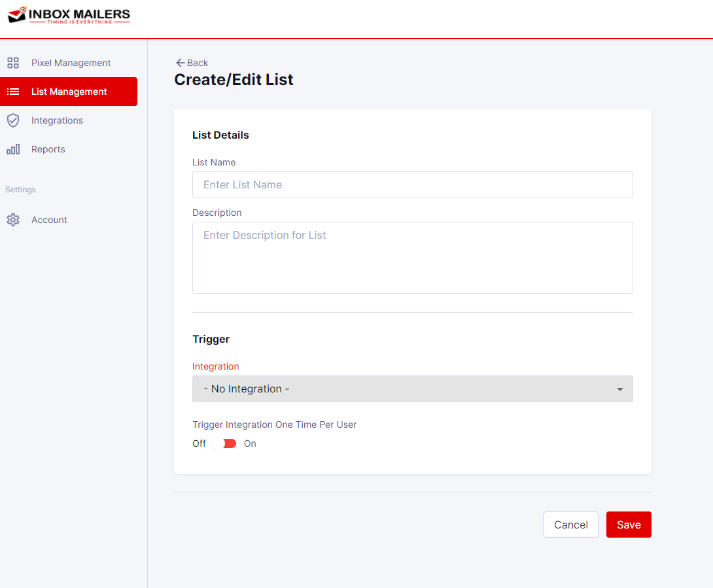Go Back to the previous page
The width and height of the screenshot is (713, 588).
point(192,63)
